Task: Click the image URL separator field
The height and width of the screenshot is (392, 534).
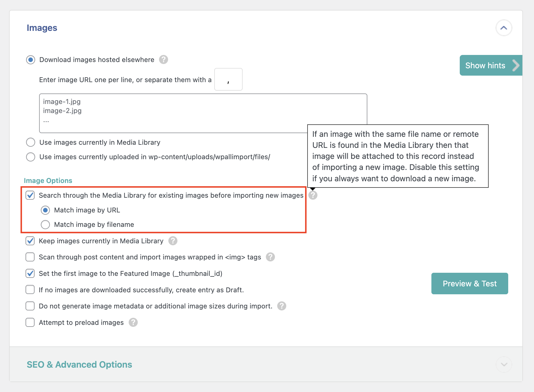Action: click(x=228, y=79)
